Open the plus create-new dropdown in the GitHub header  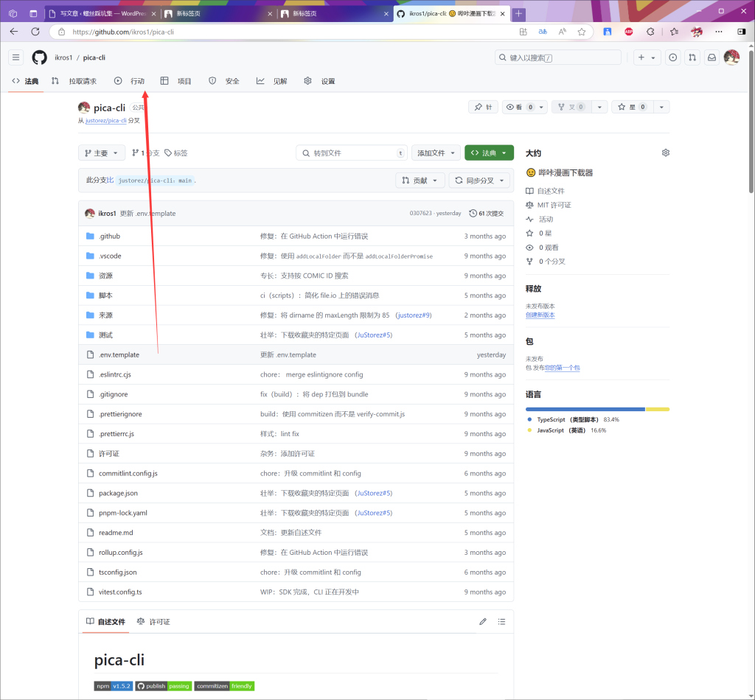[x=647, y=57]
